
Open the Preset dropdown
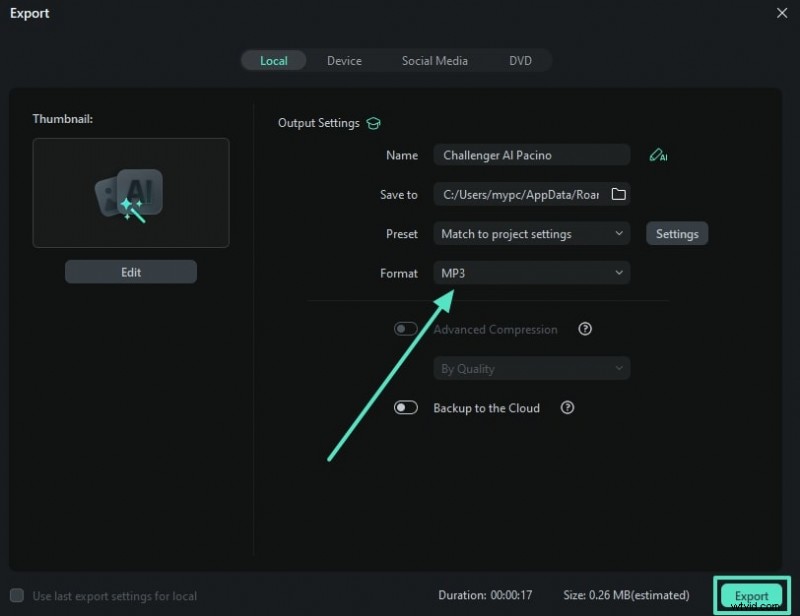pos(531,233)
